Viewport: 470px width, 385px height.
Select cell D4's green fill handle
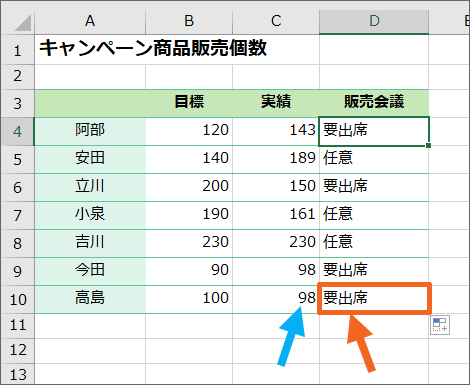(x=428, y=145)
